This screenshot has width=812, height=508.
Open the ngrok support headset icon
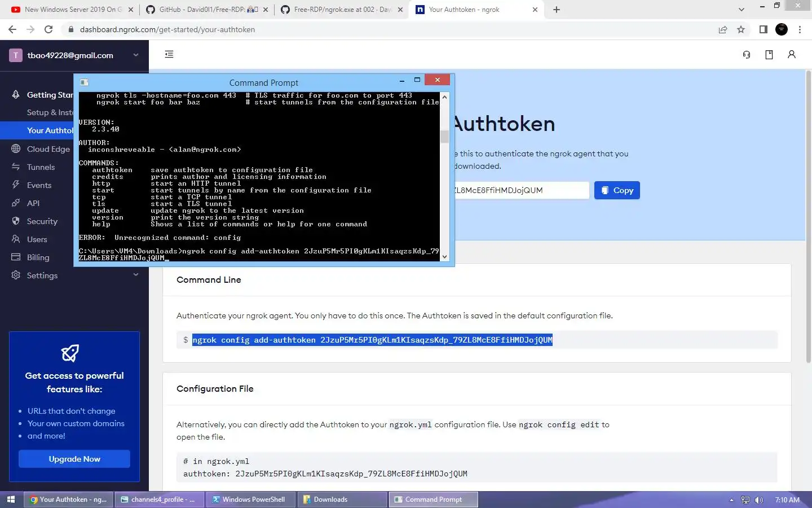coord(747,55)
